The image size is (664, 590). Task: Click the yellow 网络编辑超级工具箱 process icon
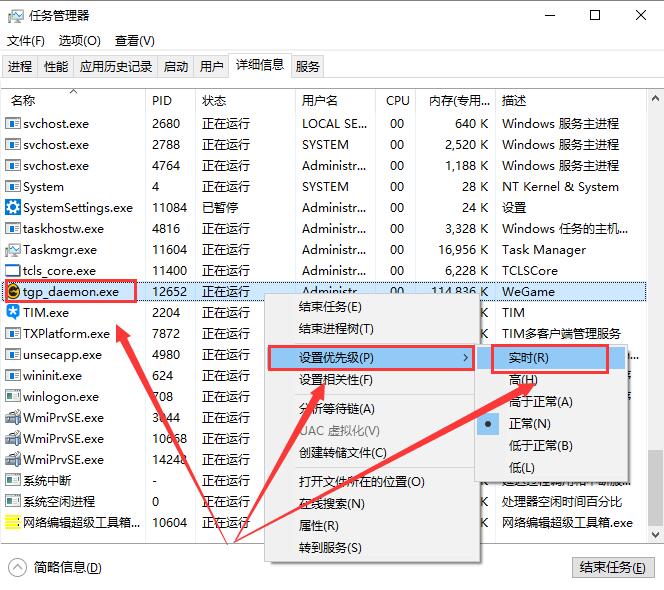[13, 522]
